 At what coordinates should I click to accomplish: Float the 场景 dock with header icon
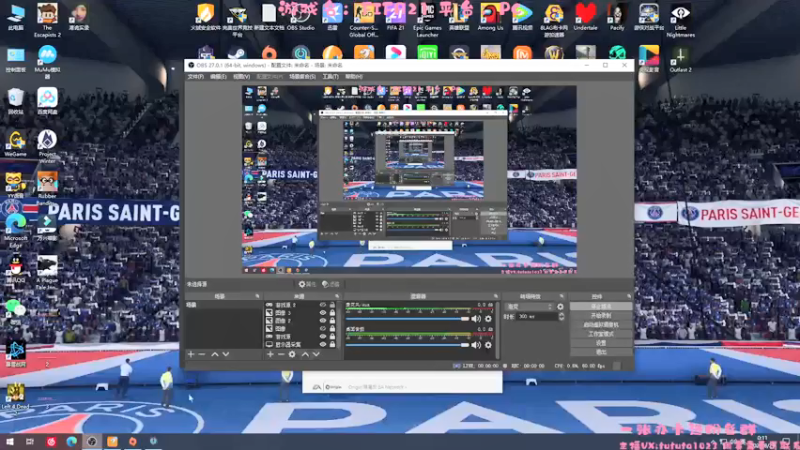coord(257,296)
